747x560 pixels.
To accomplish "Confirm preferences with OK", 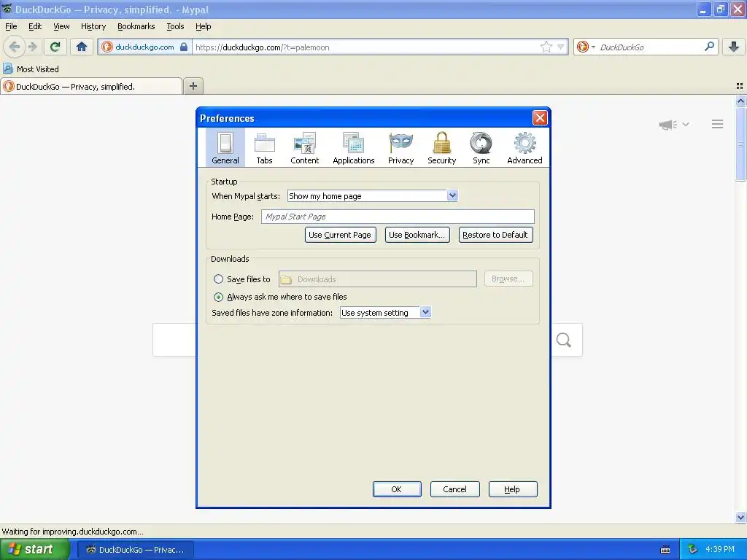I will click(x=396, y=489).
